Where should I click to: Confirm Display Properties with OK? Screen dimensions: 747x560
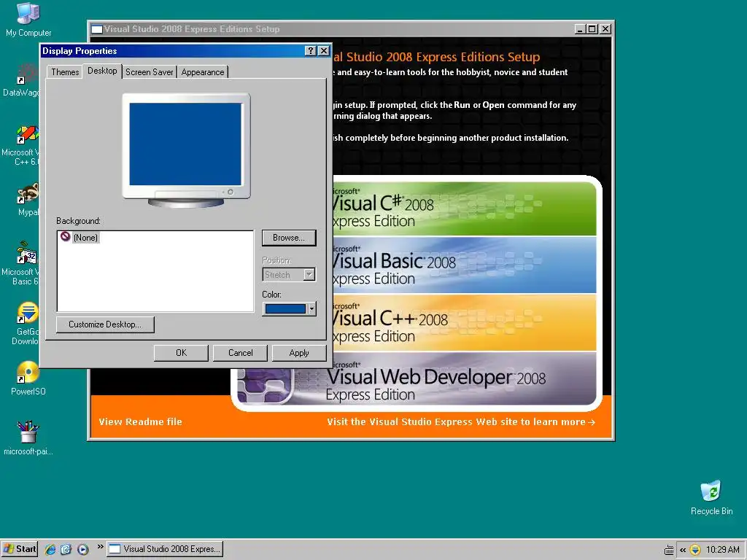tap(181, 353)
